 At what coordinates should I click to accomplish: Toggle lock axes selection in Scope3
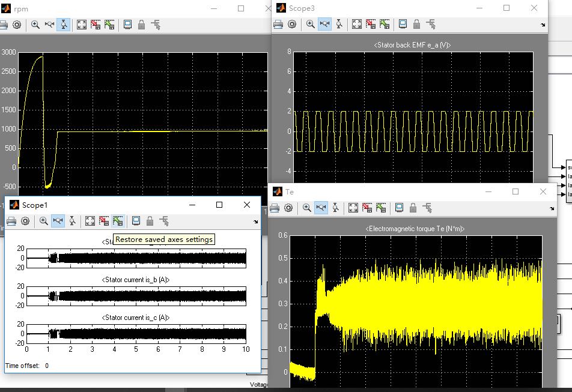pos(416,24)
